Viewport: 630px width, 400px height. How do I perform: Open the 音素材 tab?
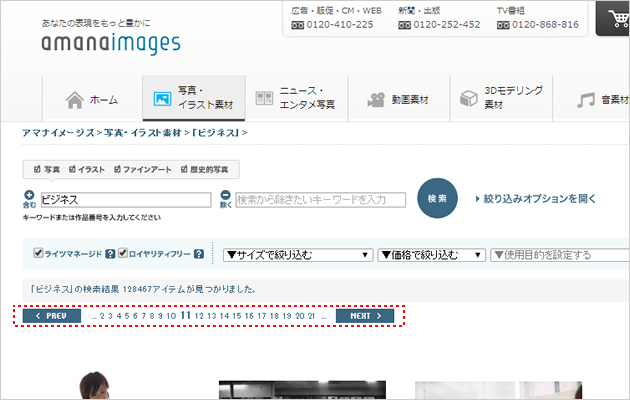tap(591, 98)
